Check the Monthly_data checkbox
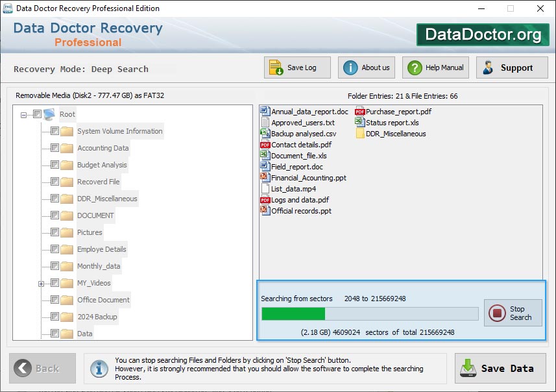The height and width of the screenshot is (392, 556). [54, 265]
